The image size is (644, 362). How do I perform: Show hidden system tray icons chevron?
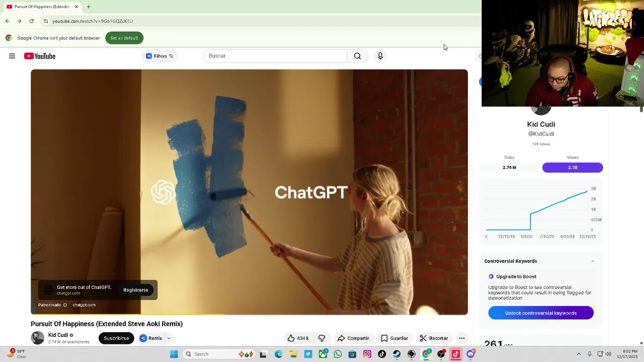point(579,354)
